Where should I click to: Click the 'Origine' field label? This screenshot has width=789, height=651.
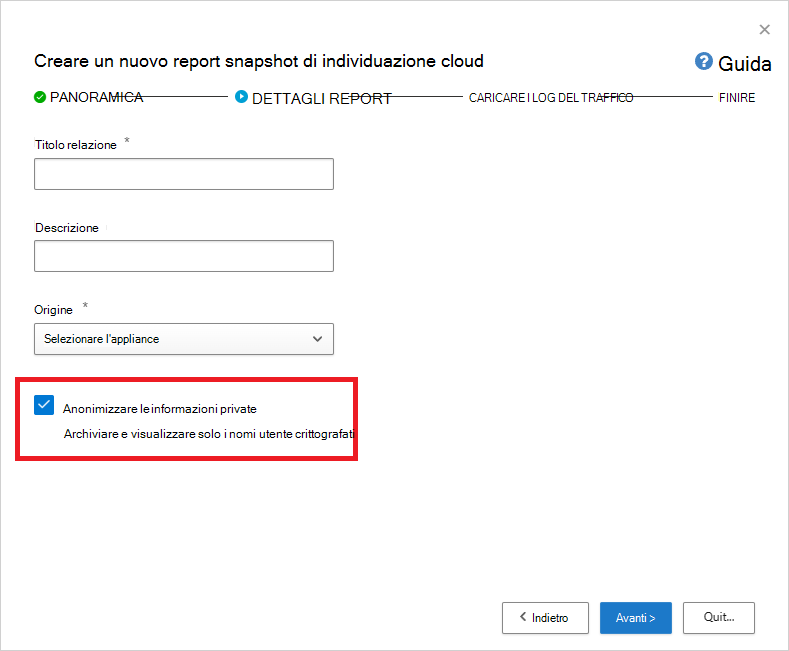tap(53, 310)
